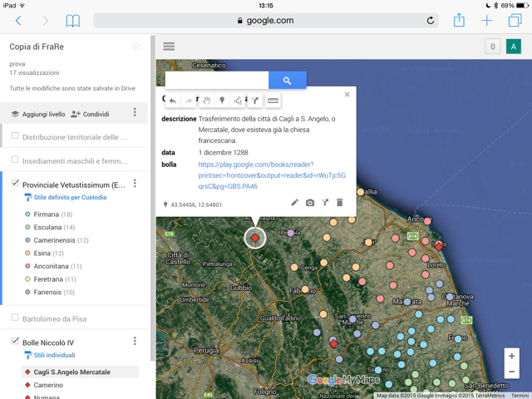Tap the google.com address bar

tap(266, 20)
